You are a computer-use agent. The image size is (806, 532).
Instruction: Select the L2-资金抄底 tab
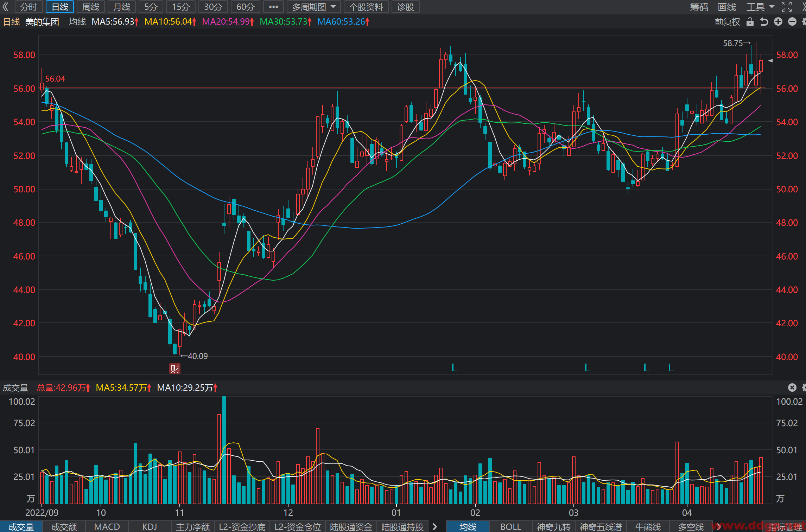(x=242, y=527)
